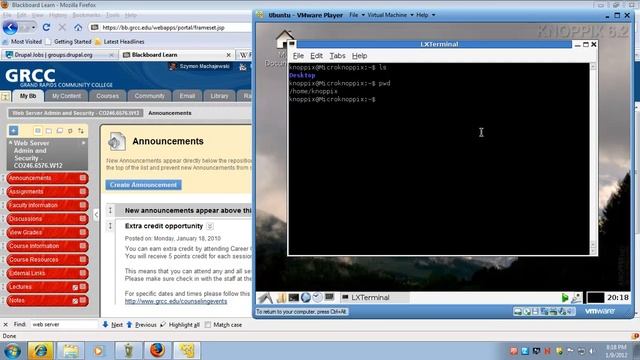Open Firefox history dropdown next to back button

(x=33, y=27)
